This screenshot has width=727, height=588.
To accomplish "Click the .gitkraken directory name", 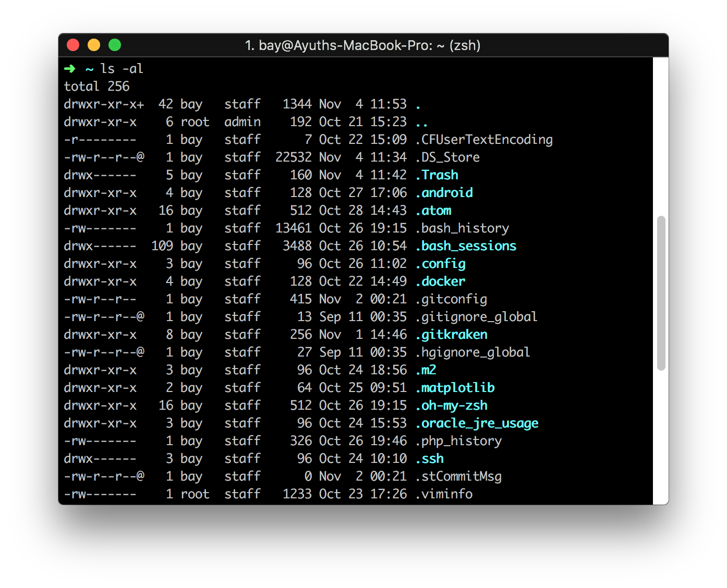I will click(452, 335).
